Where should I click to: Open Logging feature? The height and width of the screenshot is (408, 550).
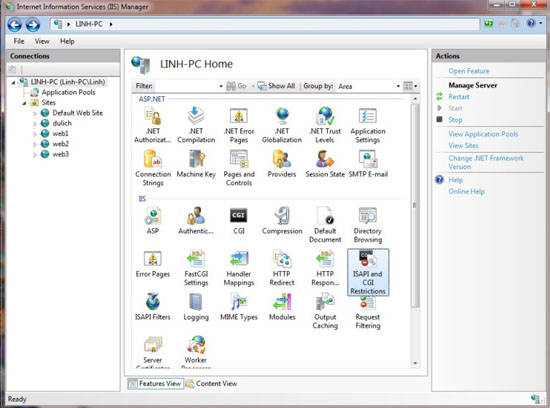tap(196, 307)
